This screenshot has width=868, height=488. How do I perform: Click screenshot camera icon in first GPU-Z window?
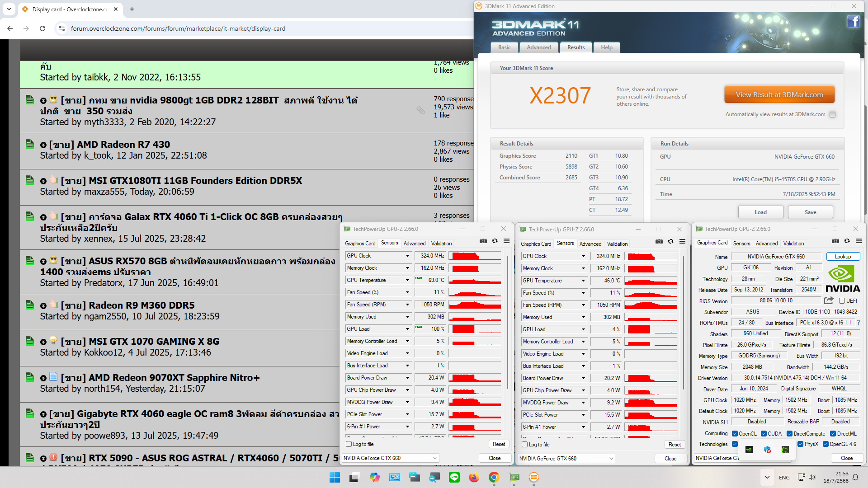click(x=483, y=241)
